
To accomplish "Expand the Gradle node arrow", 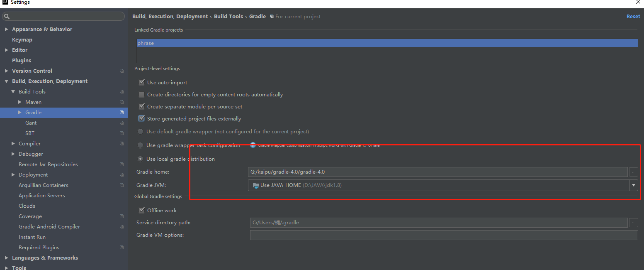I will pyautogui.click(x=20, y=113).
